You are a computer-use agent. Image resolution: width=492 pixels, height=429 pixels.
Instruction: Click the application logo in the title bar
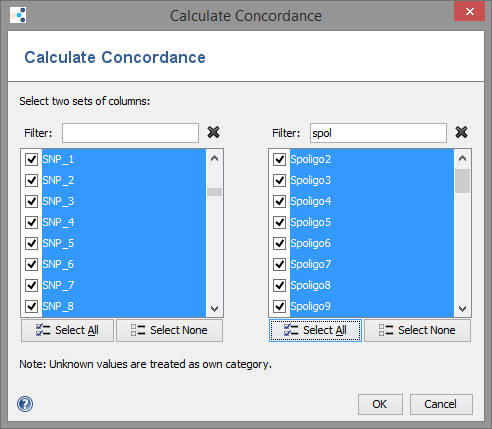tap(18, 15)
